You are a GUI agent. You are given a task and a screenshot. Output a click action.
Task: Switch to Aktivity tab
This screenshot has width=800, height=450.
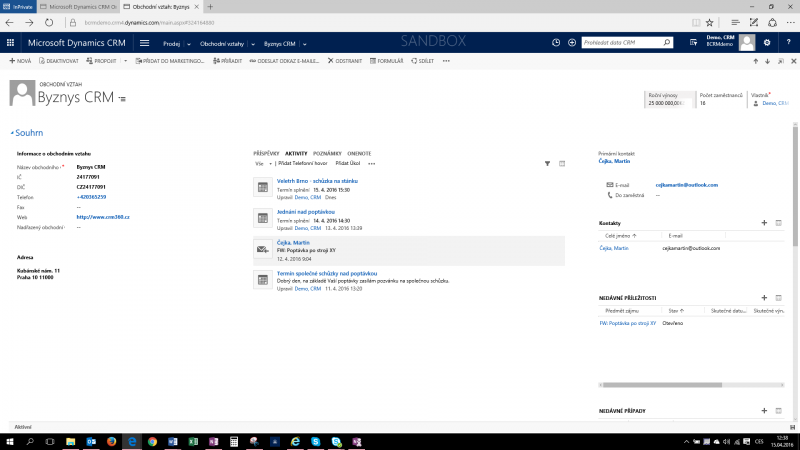coord(296,154)
